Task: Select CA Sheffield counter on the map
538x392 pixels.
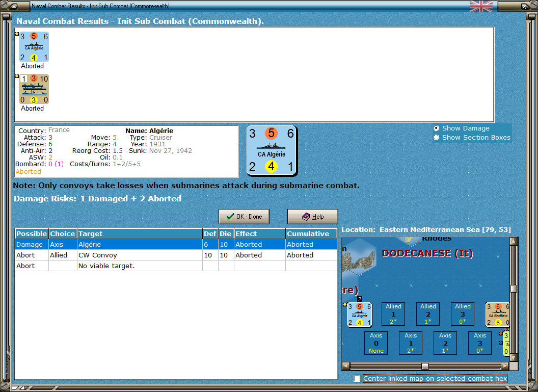Action: tap(498, 314)
